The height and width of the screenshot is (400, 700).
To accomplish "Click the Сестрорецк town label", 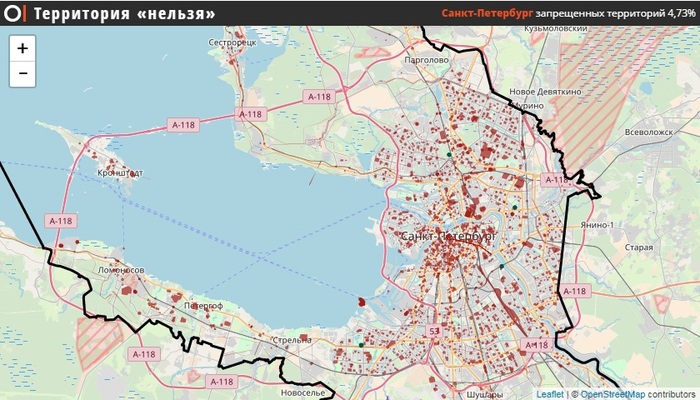I will [233, 42].
